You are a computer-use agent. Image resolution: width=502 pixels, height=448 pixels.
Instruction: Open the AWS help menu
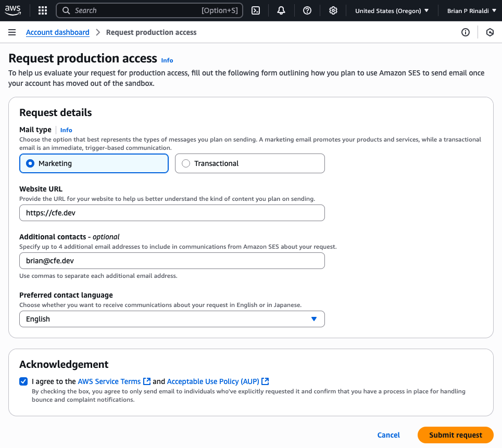[307, 10]
